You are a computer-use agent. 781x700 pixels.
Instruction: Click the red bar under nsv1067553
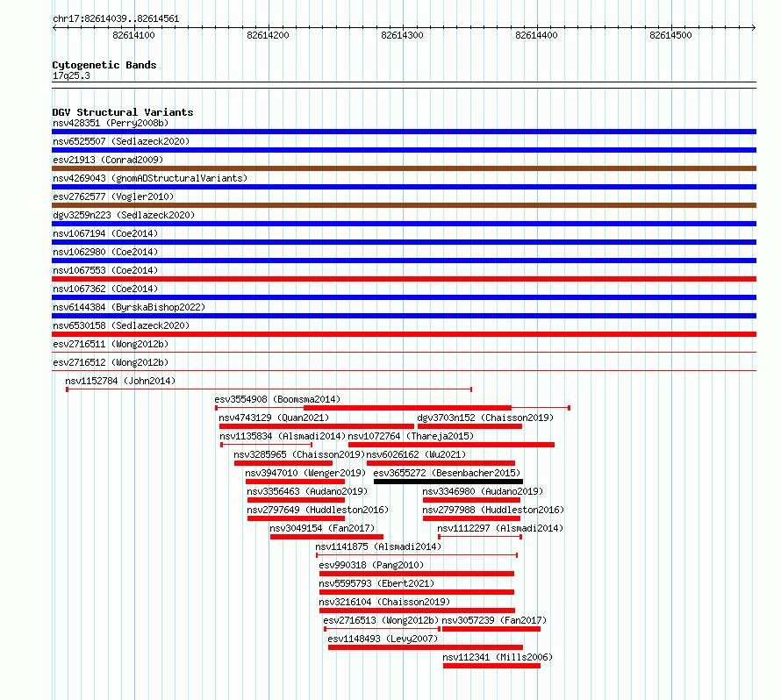404,279
